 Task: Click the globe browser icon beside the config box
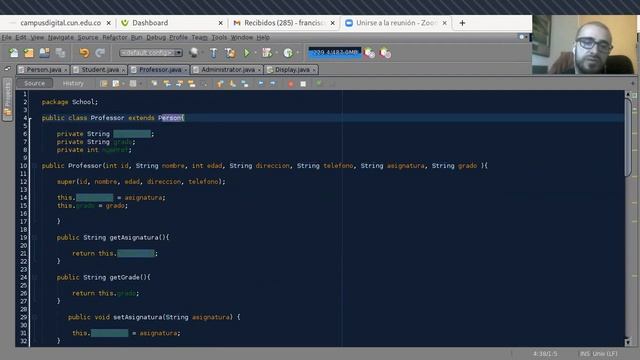[x=194, y=53]
